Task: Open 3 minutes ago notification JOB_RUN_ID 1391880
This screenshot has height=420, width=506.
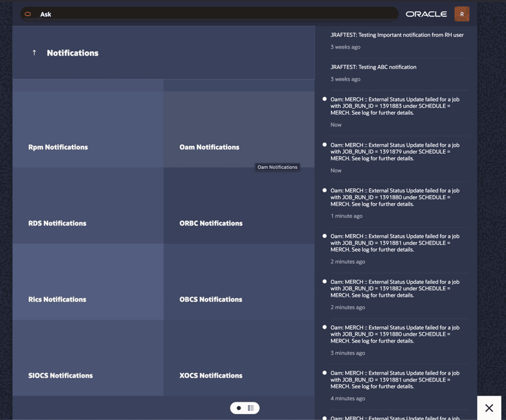Action: click(x=396, y=340)
